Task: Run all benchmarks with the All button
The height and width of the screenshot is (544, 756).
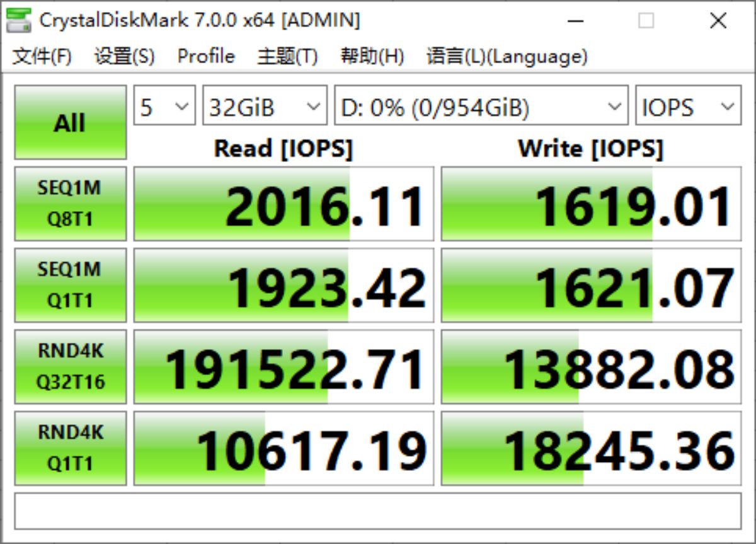Action: click(x=70, y=122)
